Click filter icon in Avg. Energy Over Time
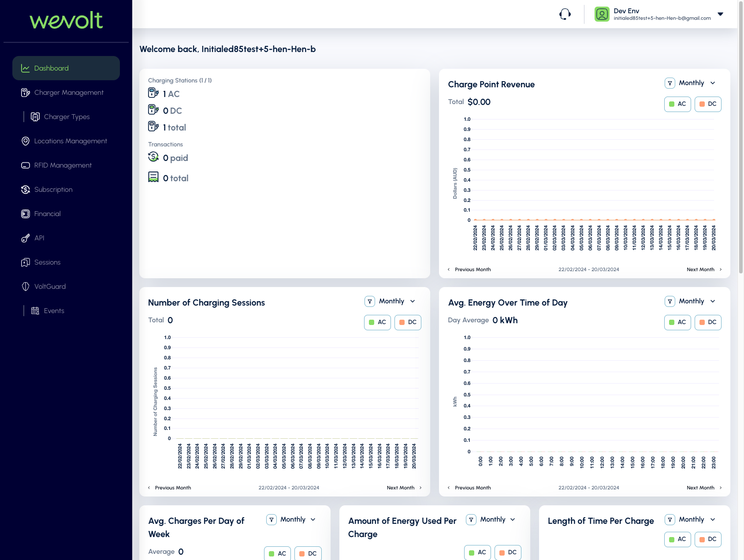 (670, 301)
